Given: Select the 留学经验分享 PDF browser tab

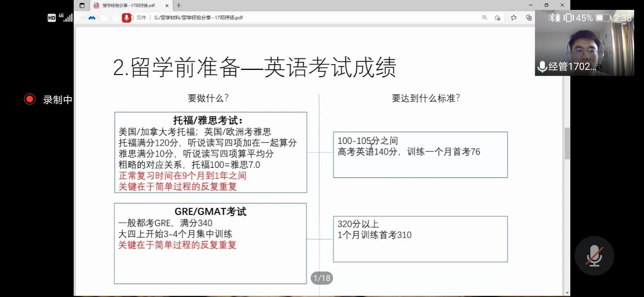Looking at the screenshot, I should [131, 5].
